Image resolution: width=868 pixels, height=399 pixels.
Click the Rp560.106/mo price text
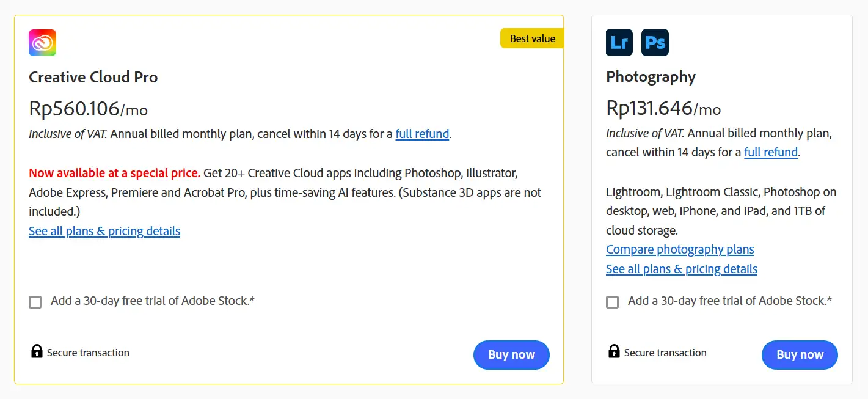[88, 109]
